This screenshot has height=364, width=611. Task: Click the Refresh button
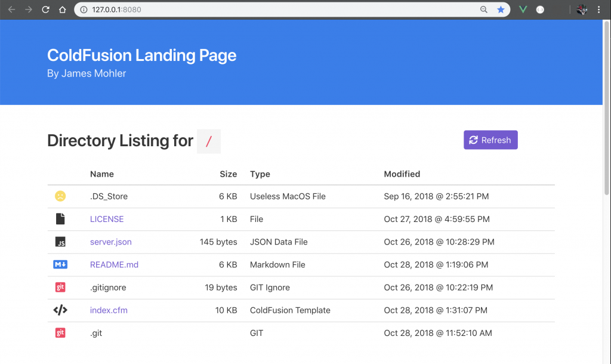click(x=490, y=140)
